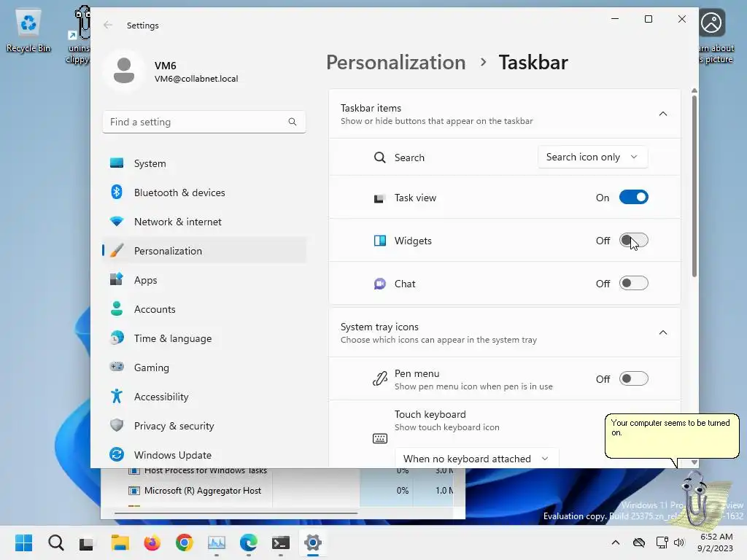Screen dimensions: 747x560
Task: Open taskbar Search
Action: pyautogui.click(x=55, y=542)
